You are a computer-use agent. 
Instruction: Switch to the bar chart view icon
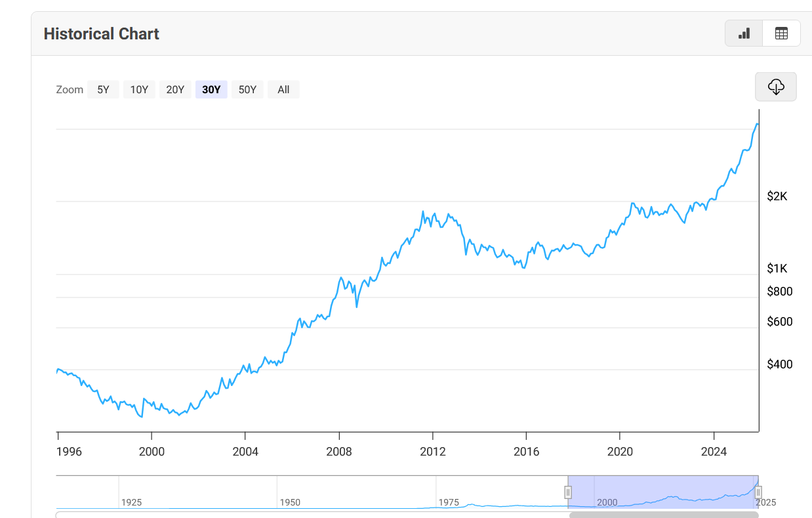click(744, 33)
